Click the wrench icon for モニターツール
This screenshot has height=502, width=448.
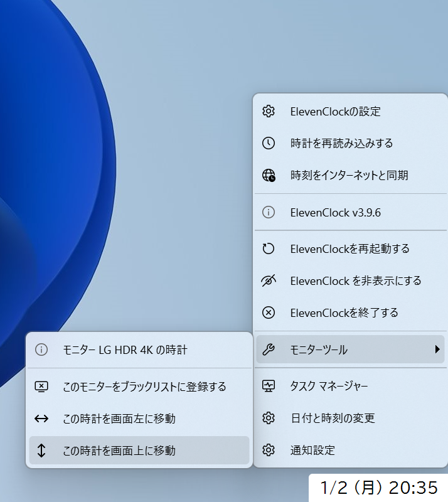click(x=269, y=350)
